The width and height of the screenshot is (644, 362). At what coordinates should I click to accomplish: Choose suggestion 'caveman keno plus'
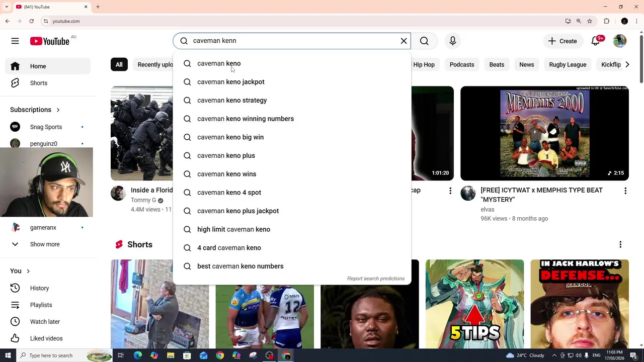(x=292, y=155)
